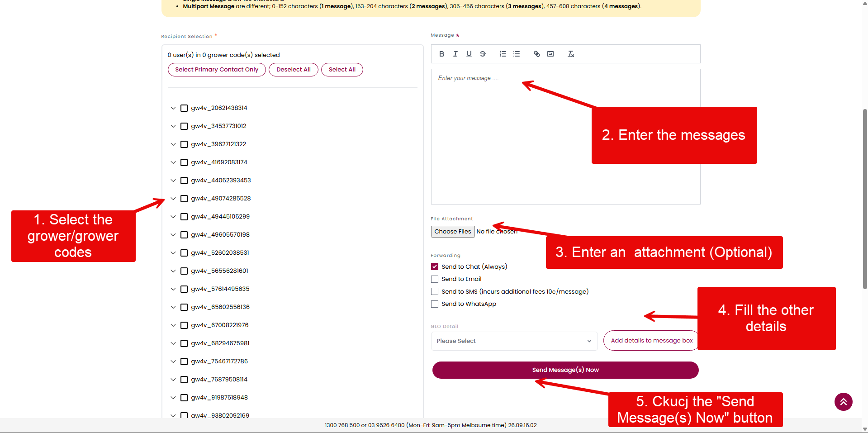868x433 pixels.
Task: Expand the gw4v_34537731012 grower code
Action: (173, 126)
